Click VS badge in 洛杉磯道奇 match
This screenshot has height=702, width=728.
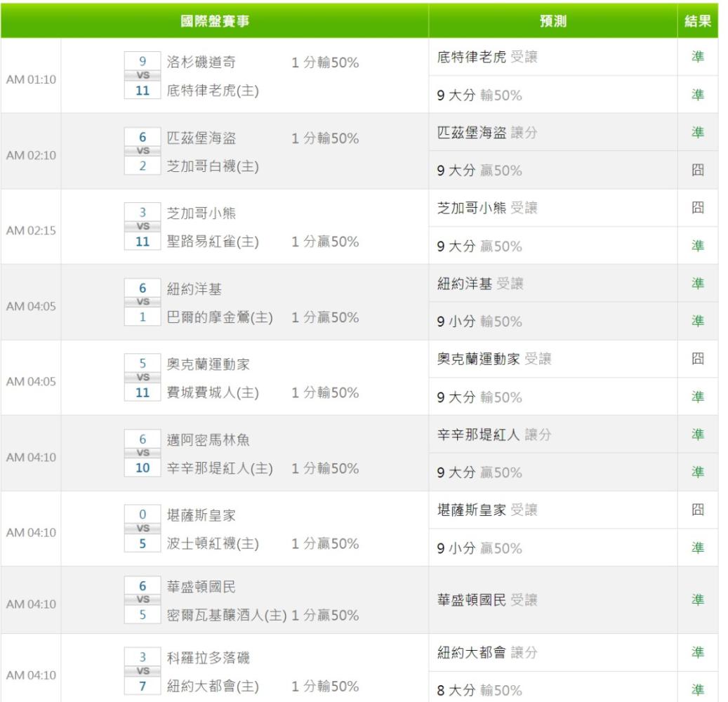coord(143,75)
